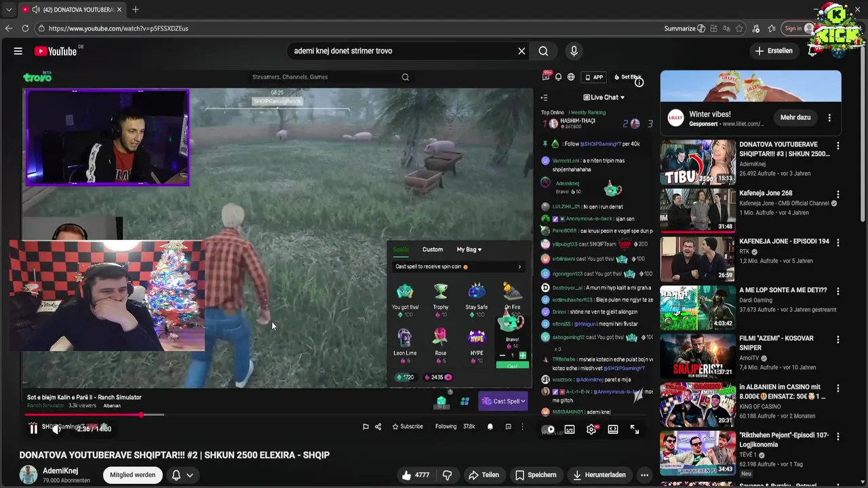Open the SNAJPERISTI film thumbnail
Image resolution: width=868 pixels, height=488 pixels.
(698, 357)
